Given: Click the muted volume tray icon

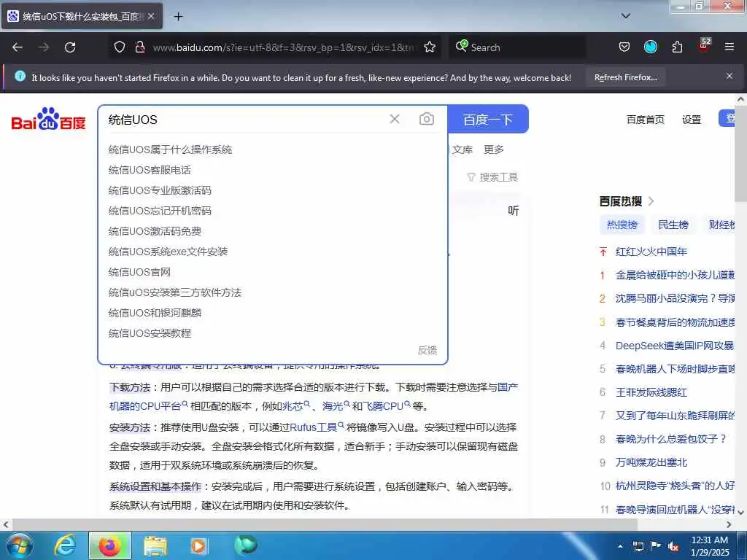Looking at the screenshot, I should coord(673,547).
